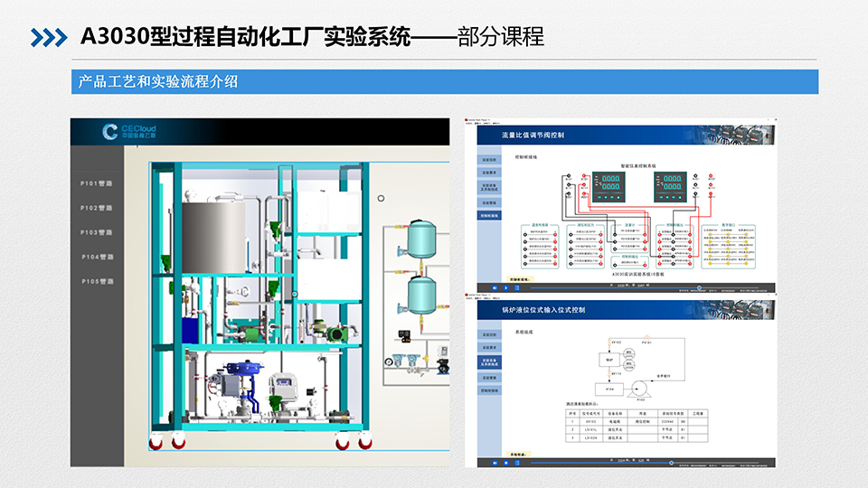
Task: Click the blue control valve actuator in the 3D model
Action: (238, 369)
